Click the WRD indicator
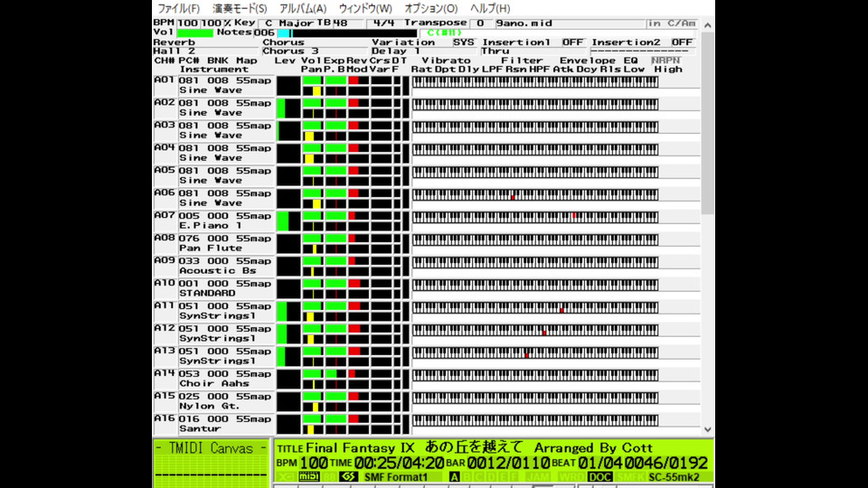 [x=571, y=477]
